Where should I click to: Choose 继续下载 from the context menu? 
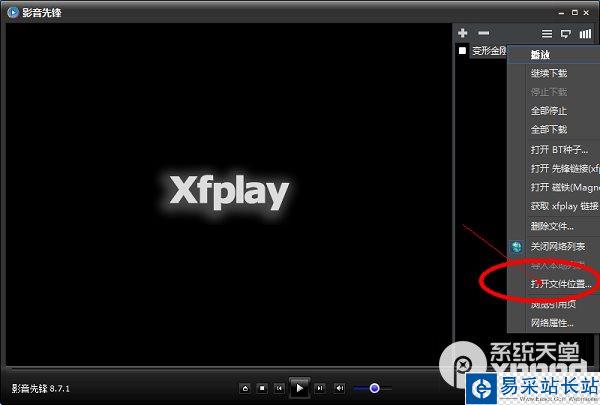point(553,73)
